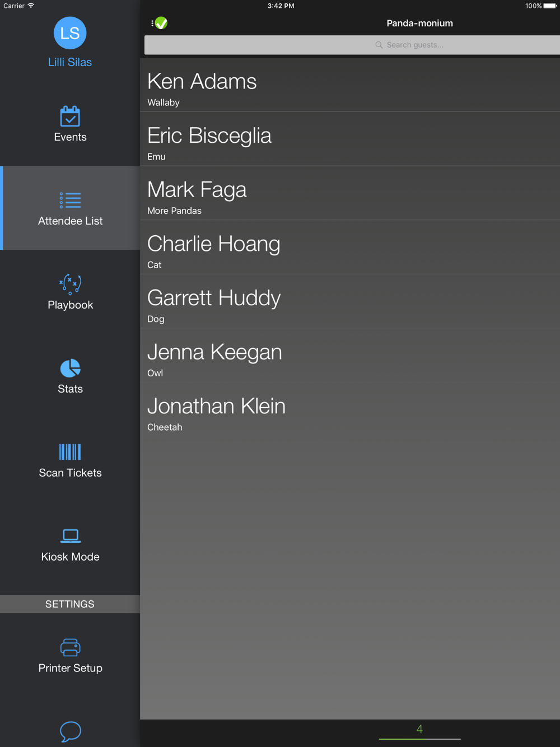Tap the chat bubble icon
Viewport: 560px width, 747px height.
[x=70, y=731]
